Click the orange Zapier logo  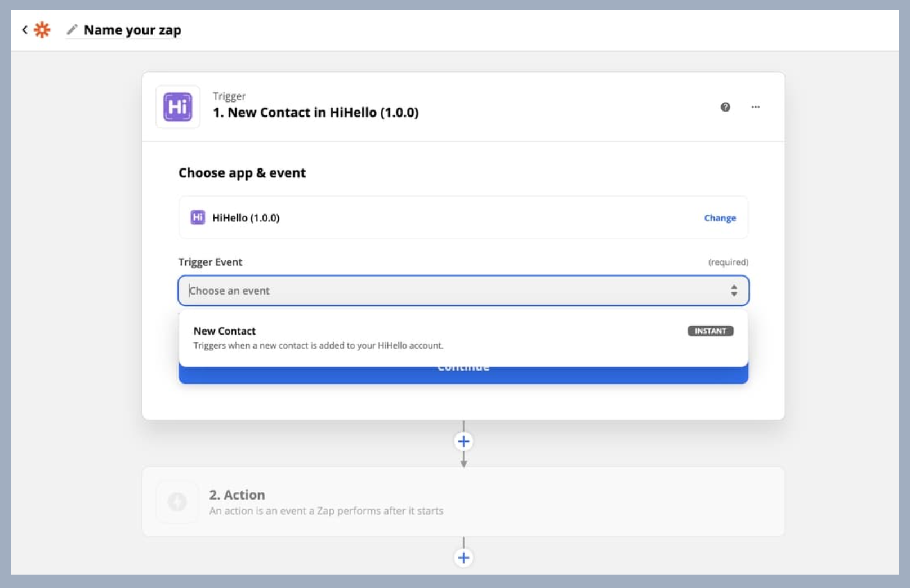(x=42, y=29)
